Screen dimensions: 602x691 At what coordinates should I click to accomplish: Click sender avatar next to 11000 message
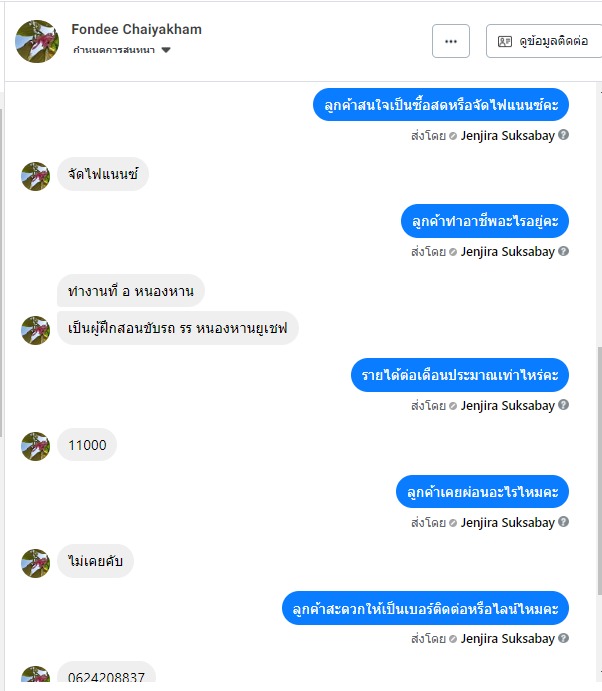(x=35, y=446)
